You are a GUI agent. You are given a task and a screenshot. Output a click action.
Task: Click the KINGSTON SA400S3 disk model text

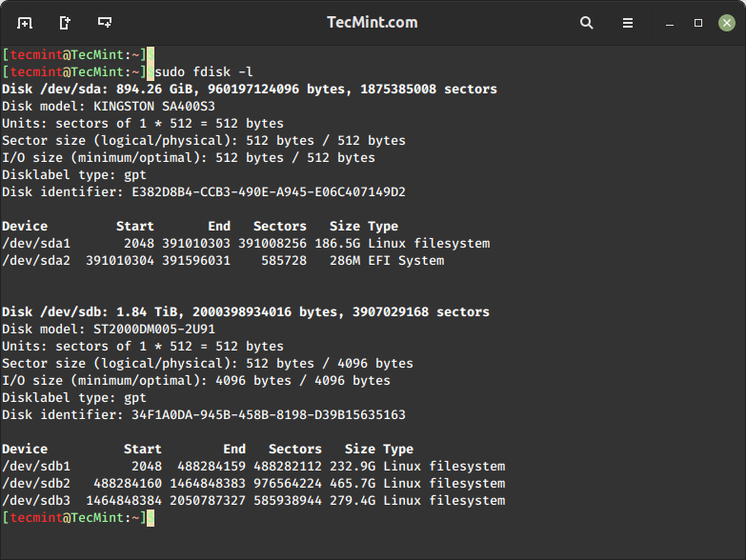point(154,106)
